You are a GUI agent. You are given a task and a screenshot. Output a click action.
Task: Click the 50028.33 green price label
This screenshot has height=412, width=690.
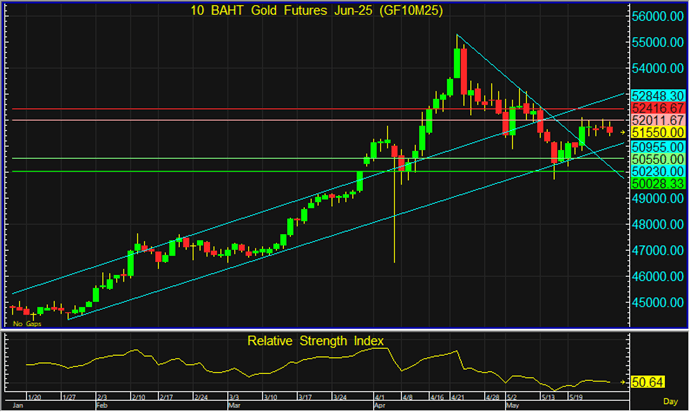tap(657, 184)
